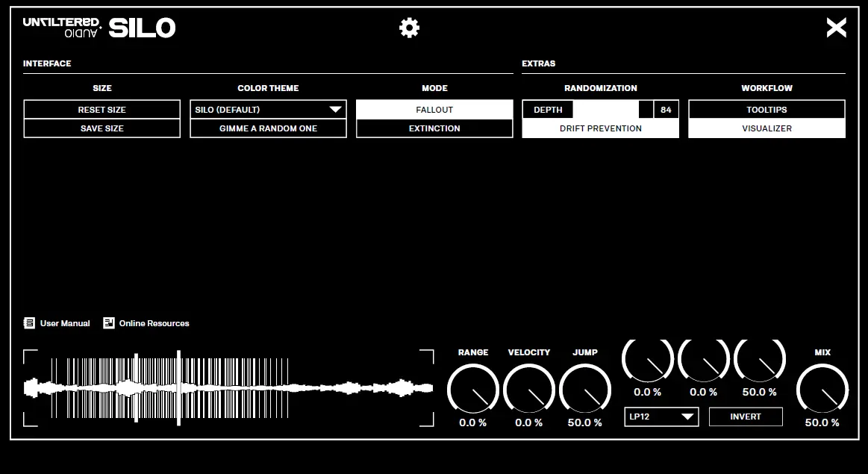Select Fallout mode
Screen dimensions: 868x474
(x=434, y=109)
